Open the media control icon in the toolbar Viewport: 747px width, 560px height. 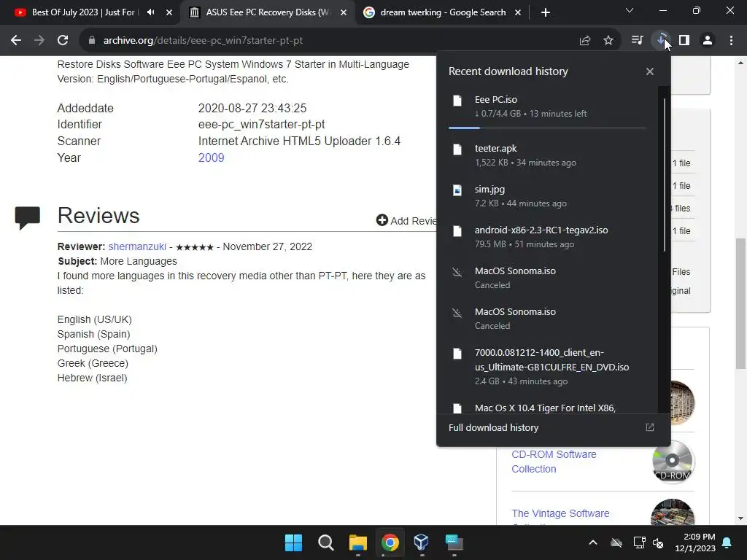tap(637, 41)
